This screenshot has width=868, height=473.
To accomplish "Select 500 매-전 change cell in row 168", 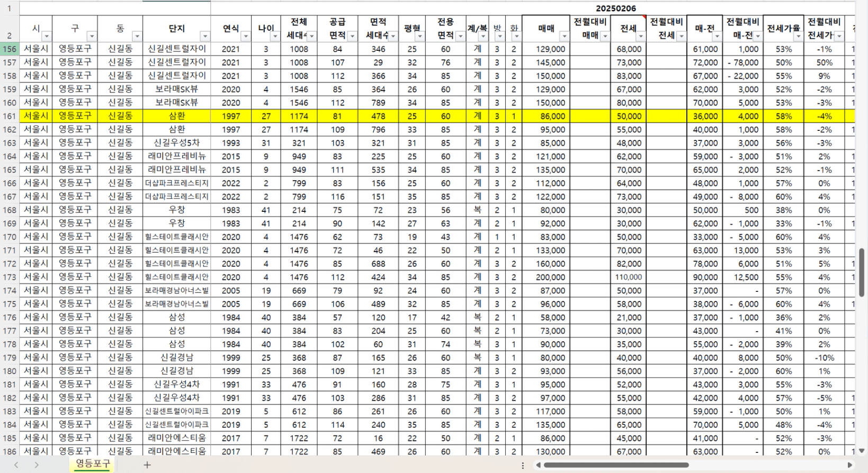I will (x=742, y=210).
